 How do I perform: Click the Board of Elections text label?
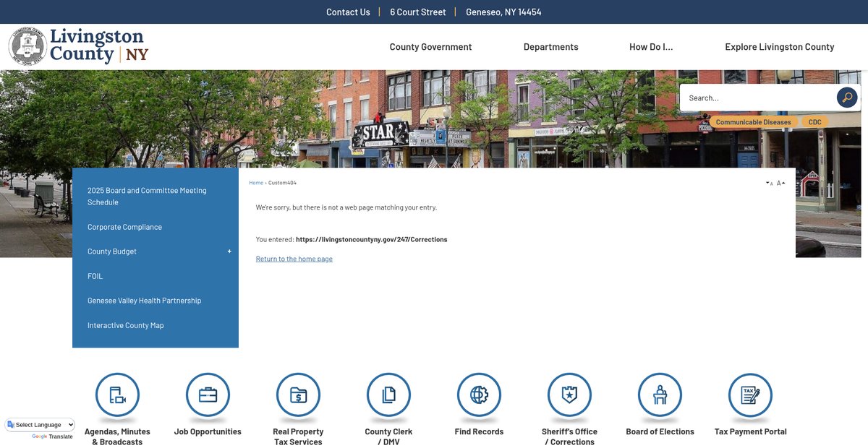click(660, 431)
